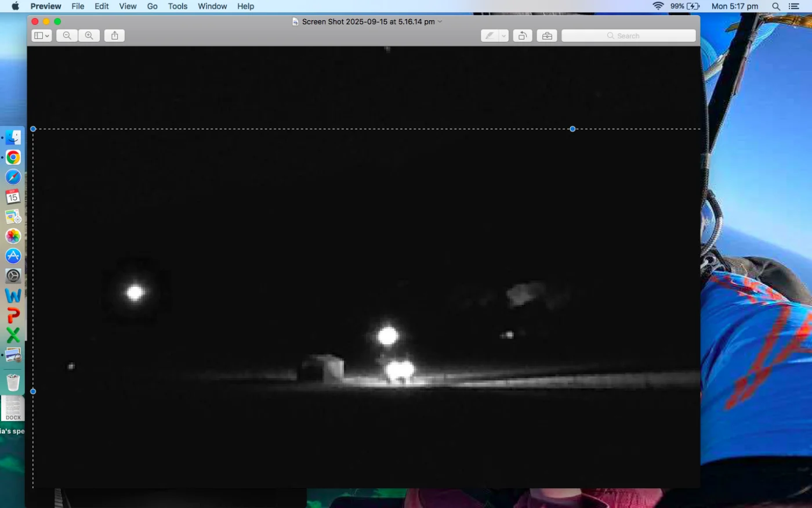
Task: Click the top-left selection handle
Action: (33, 129)
